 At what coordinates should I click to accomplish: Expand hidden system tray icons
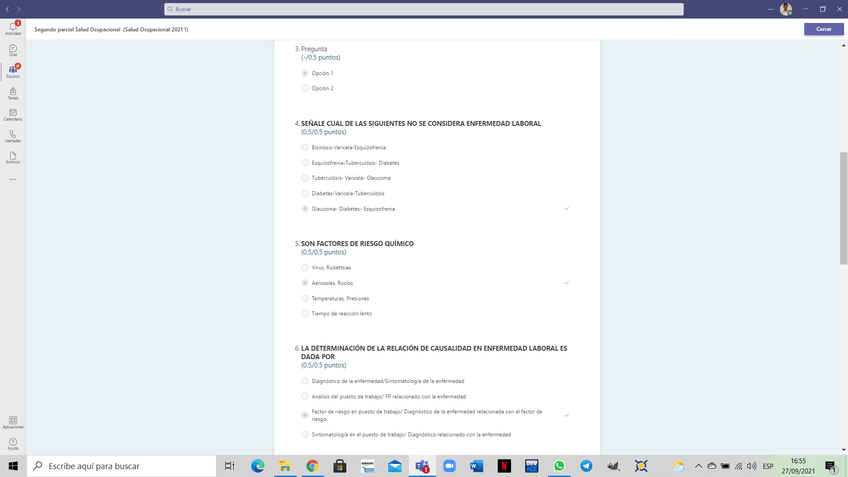[698, 466]
